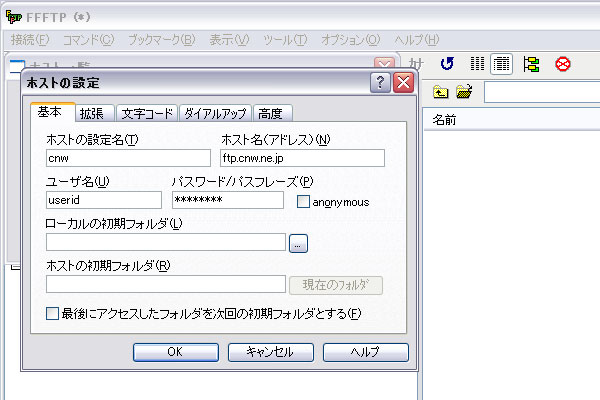Image resolution: width=600 pixels, height=400 pixels.
Task: Click the dialog help question mark button
Action: pos(380,82)
